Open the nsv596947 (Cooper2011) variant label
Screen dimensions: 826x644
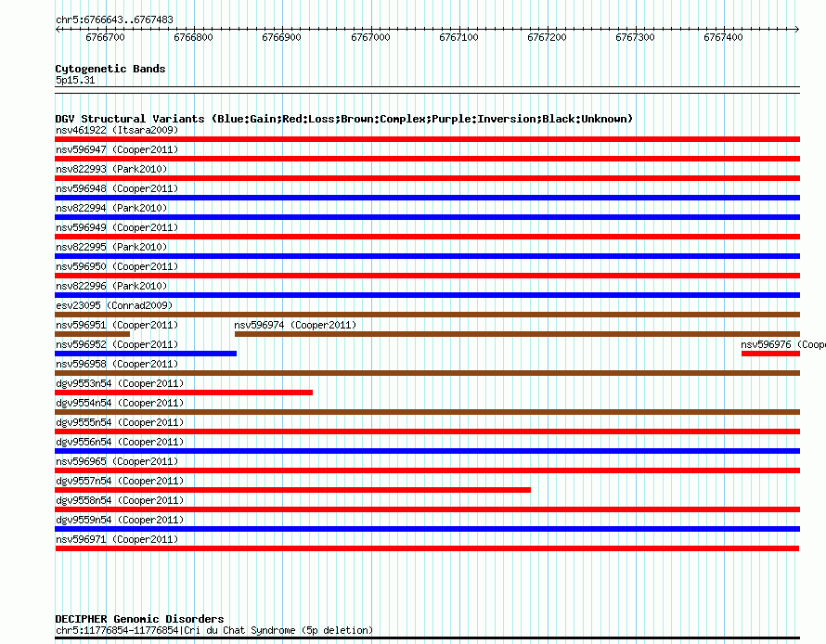tap(117, 149)
